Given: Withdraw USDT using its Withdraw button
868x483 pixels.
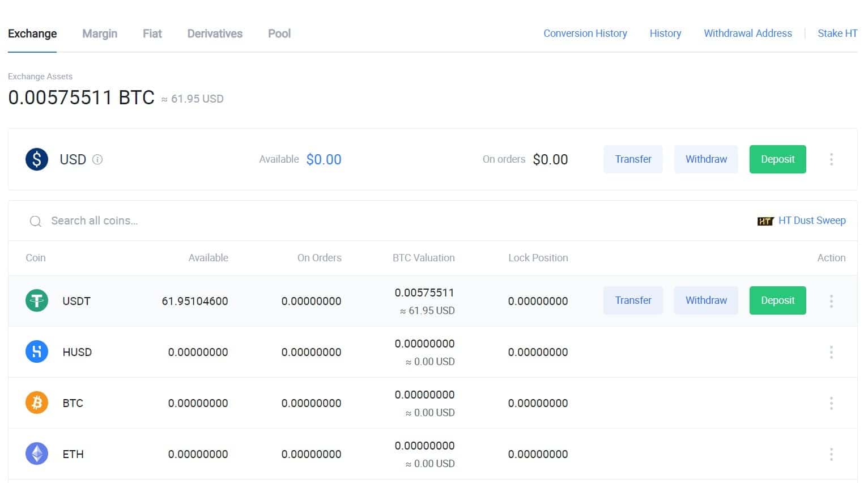Looking at the screenshot, I should point(706,300).
